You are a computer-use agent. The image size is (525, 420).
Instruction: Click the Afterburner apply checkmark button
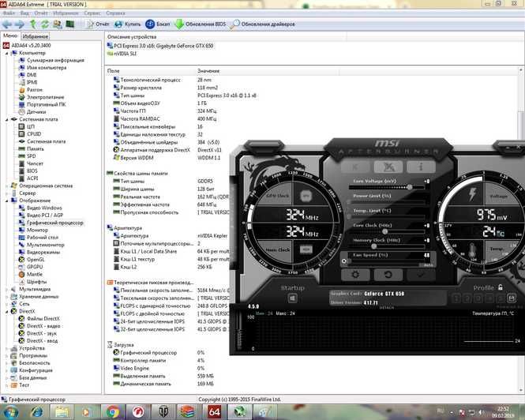[421, 275]
